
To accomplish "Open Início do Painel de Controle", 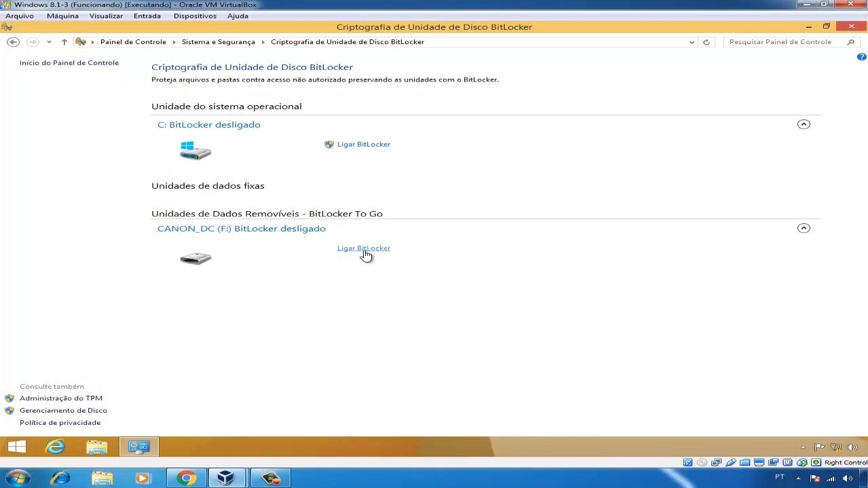I will point(69,63).
